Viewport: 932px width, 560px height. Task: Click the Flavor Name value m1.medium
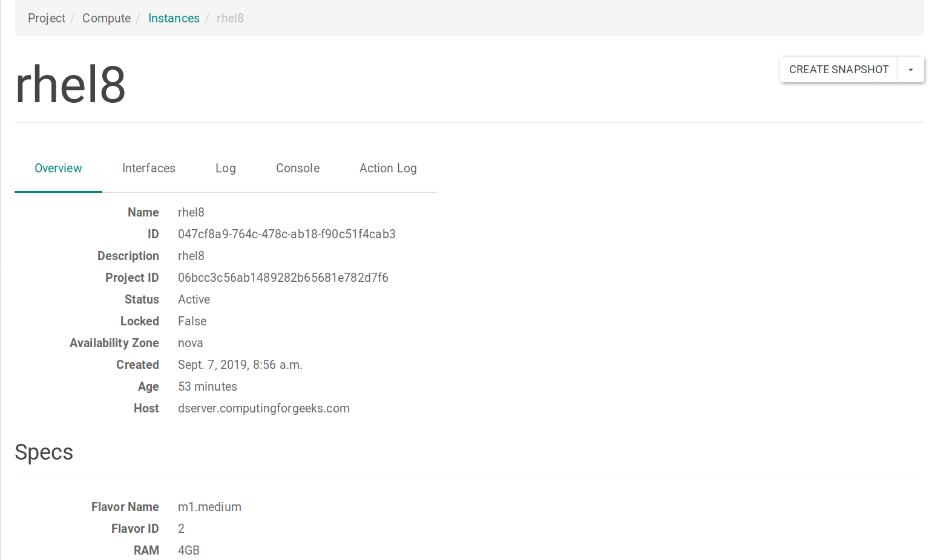[x=209, y=507]
